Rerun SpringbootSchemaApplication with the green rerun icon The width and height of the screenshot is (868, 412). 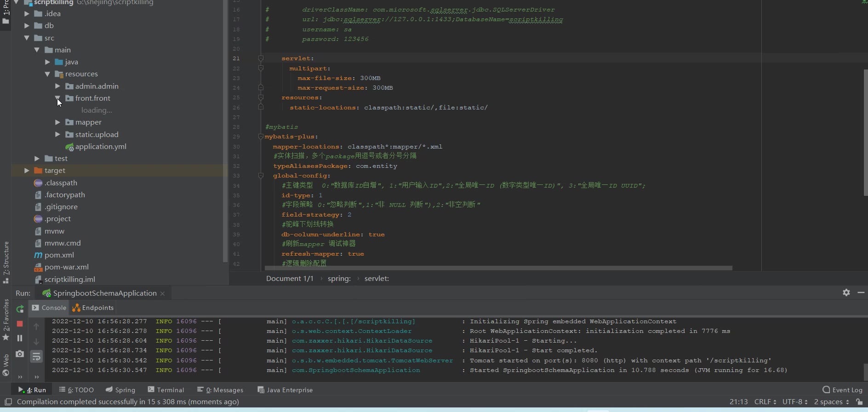20,309
